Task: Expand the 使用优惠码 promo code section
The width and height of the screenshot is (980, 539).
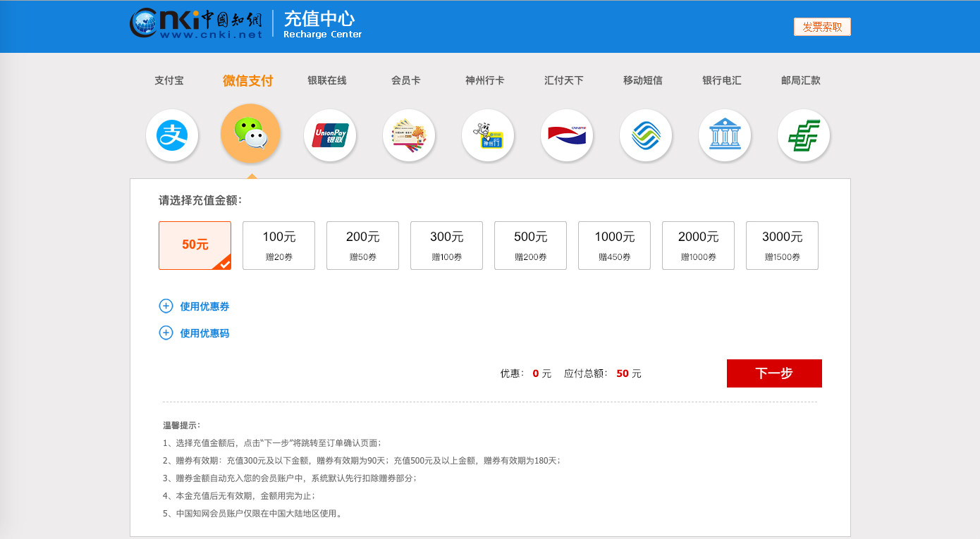Action: point(204,333)
